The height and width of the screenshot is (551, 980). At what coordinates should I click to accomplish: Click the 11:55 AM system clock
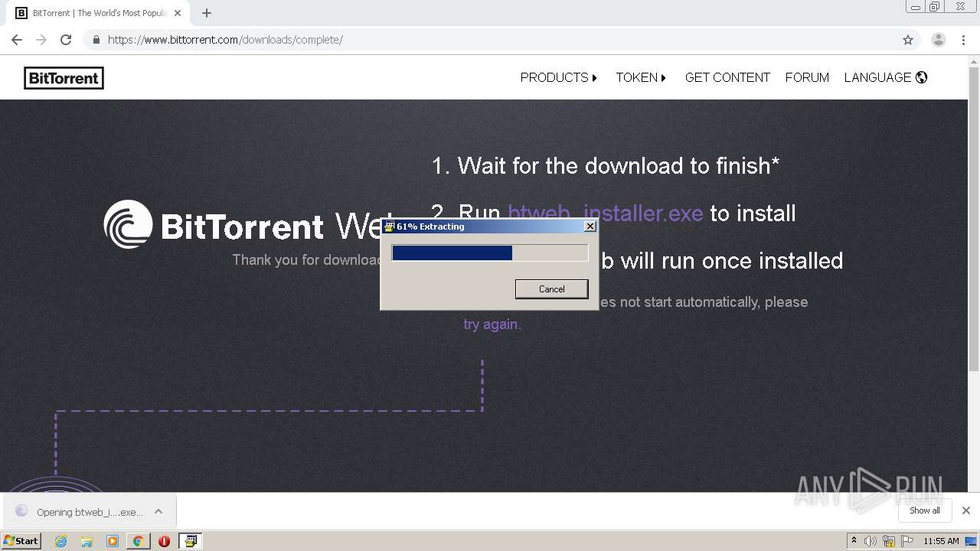[941, 541]
